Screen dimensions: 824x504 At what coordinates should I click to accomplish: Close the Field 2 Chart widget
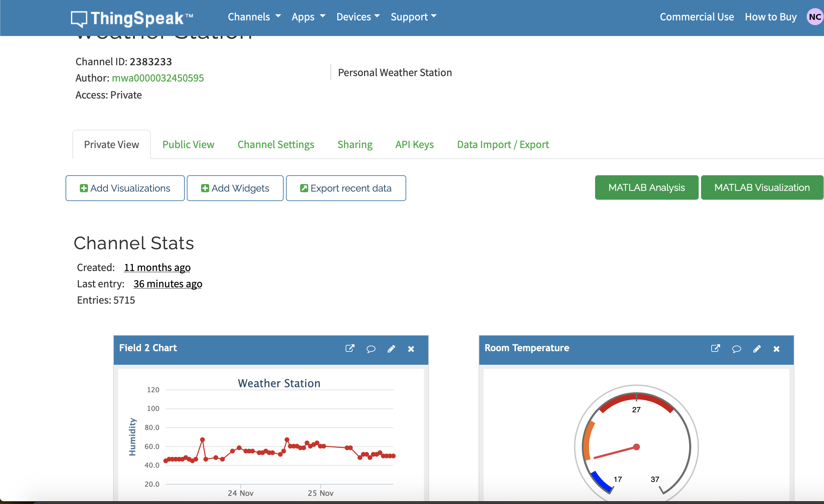(412, 348)
